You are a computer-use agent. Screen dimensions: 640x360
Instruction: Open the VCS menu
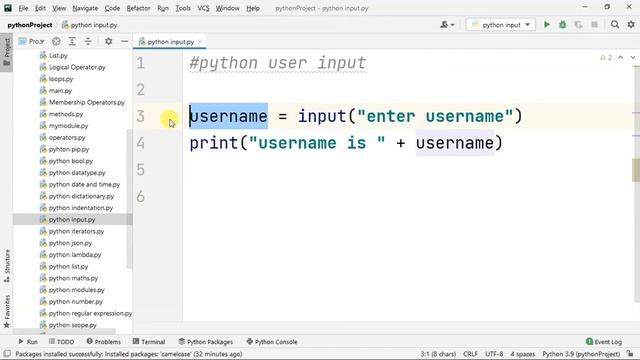[x=203, y=8]
